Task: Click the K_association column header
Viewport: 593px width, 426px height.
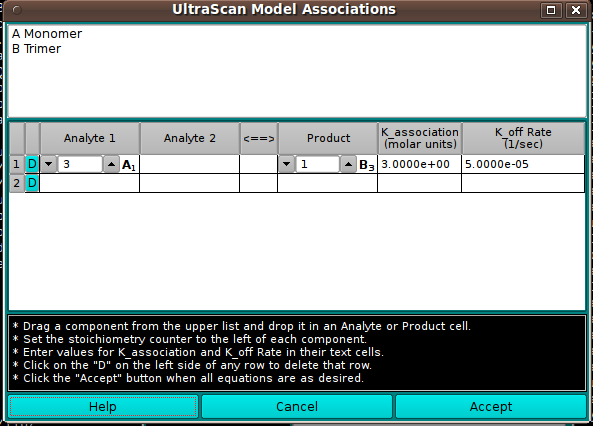Action: tap(420, 138)
